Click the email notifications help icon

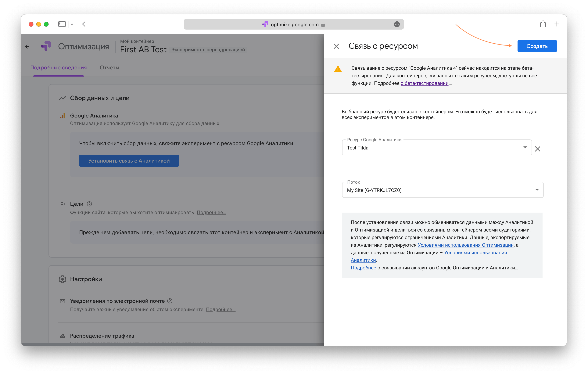[170, 301]
